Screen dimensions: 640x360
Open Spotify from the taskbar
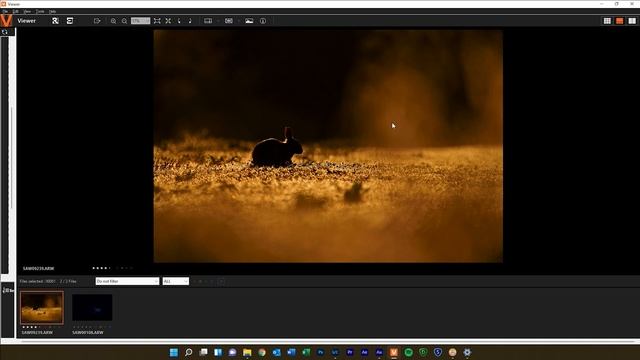(x=409, y=352)
